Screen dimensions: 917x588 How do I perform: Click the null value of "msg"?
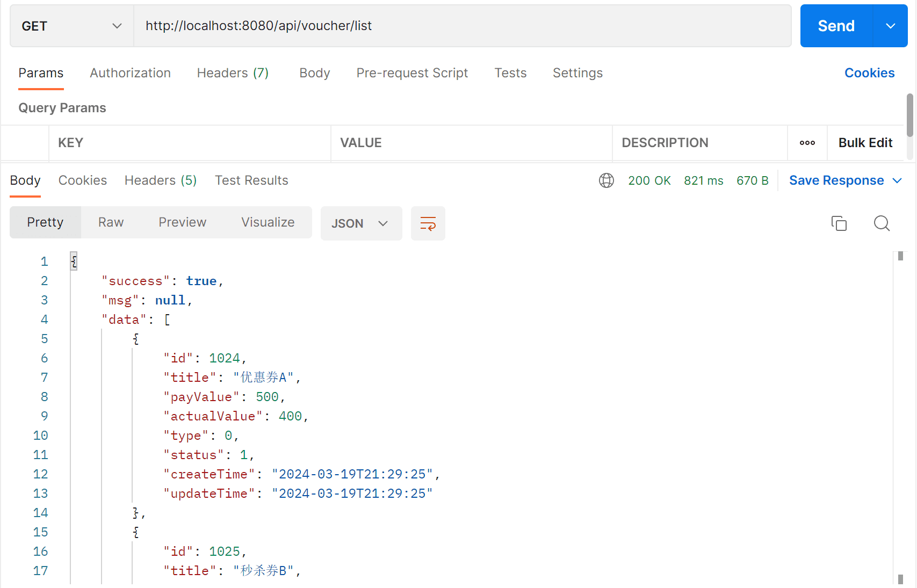[x=170, y=300]
